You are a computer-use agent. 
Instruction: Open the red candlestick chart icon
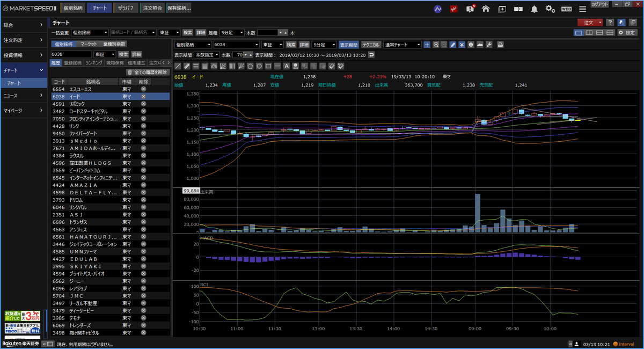(454, 9)
